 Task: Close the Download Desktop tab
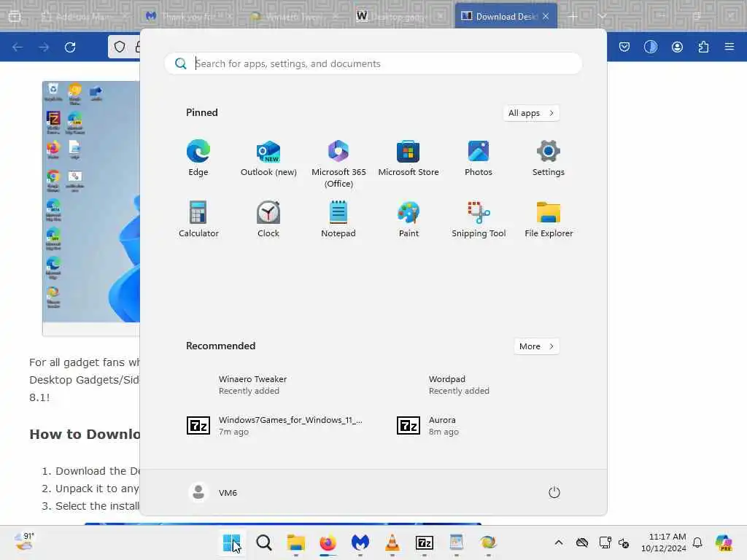coord(546,16)
